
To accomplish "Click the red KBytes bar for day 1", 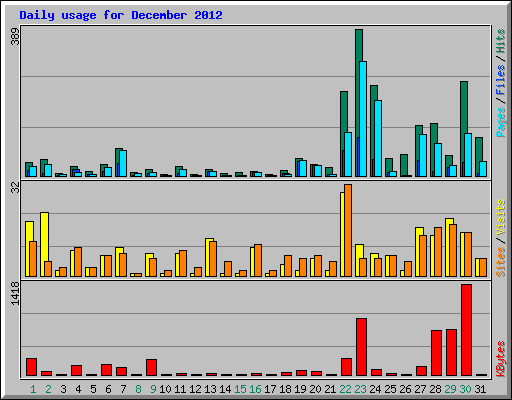I will click(31, 367).
